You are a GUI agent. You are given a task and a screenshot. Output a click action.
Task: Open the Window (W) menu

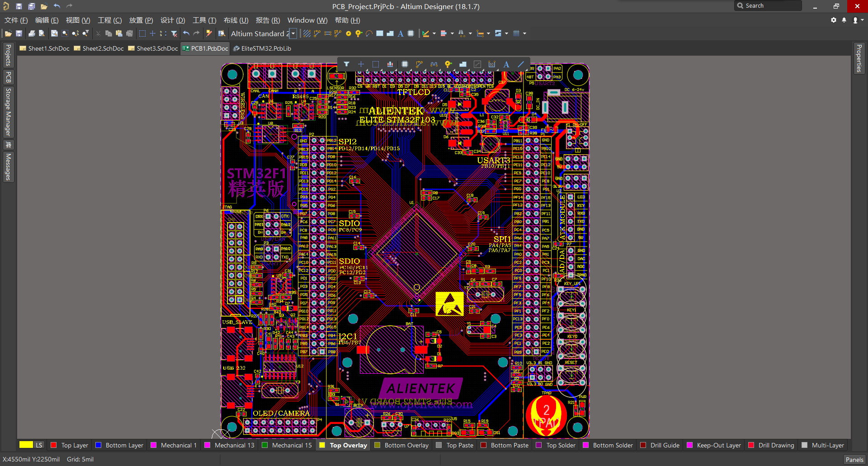coord(307,20)
